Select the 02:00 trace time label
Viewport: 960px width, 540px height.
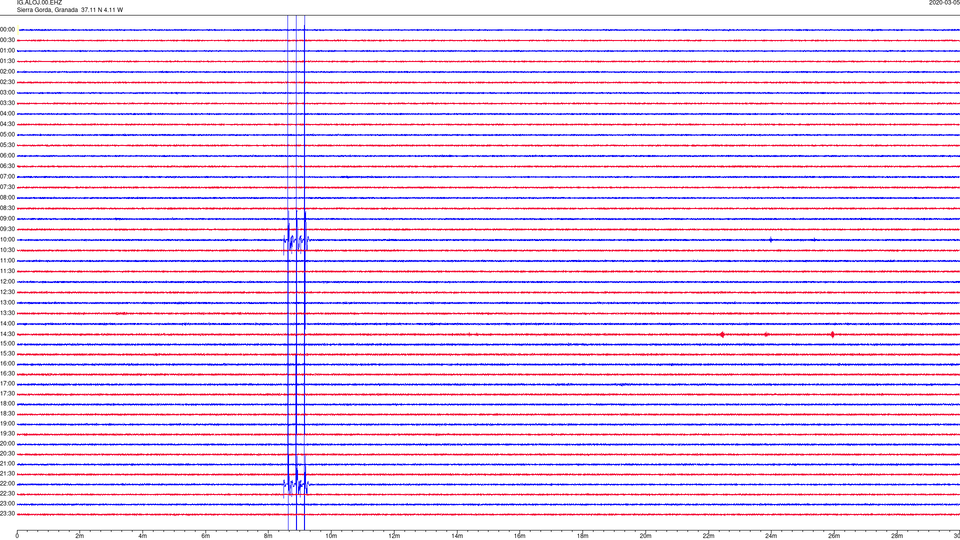7,72
